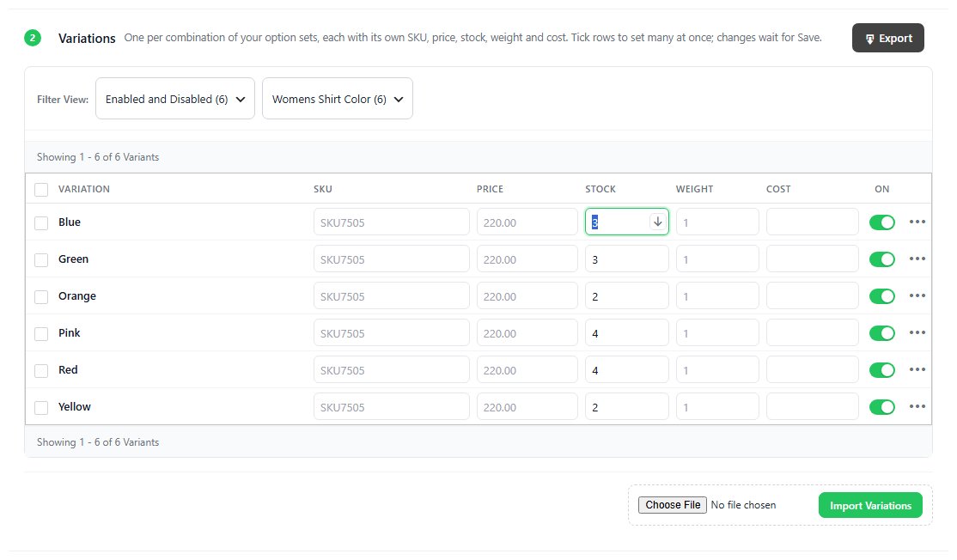Edit the Orange stock field
The width and height of the screenshot is (957, 560).
coord(627,296)
